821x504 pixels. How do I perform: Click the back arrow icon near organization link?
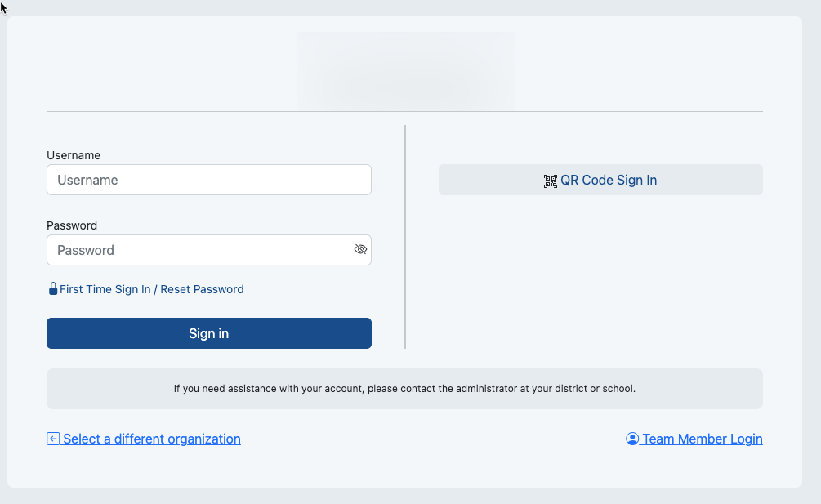click(53, 439)
